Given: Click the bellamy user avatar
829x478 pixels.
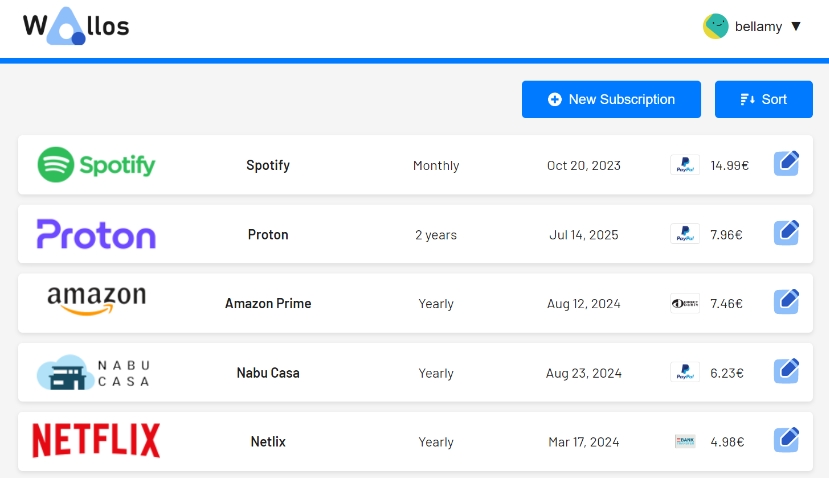Looking at the screenshot, I should (715, 26).
